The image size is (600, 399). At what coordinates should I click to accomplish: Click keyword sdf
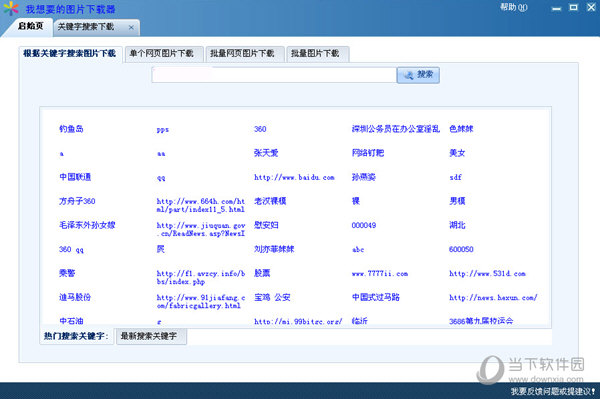coord(455,177)
